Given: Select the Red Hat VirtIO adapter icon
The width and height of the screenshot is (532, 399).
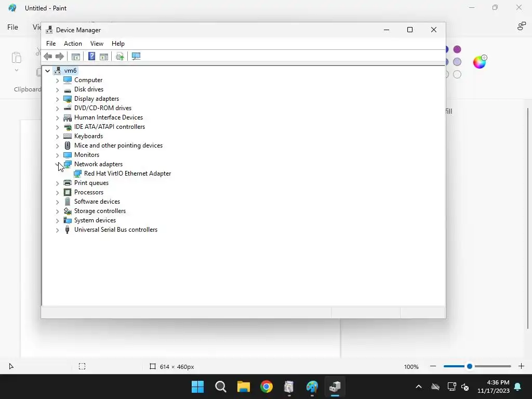Looking at the screenshot, I should 78,174.
